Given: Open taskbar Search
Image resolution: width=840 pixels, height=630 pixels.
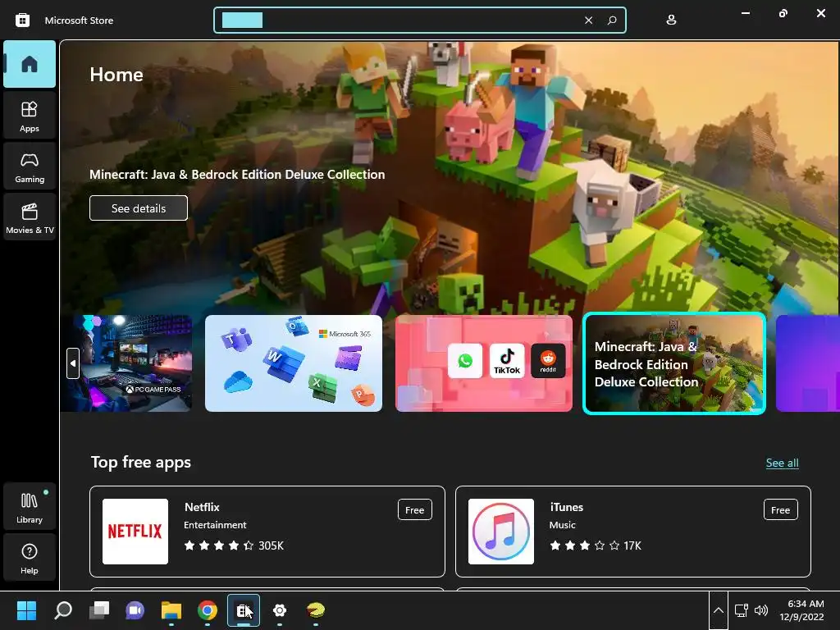Looking at the screenshot, I should coord(63,610).
